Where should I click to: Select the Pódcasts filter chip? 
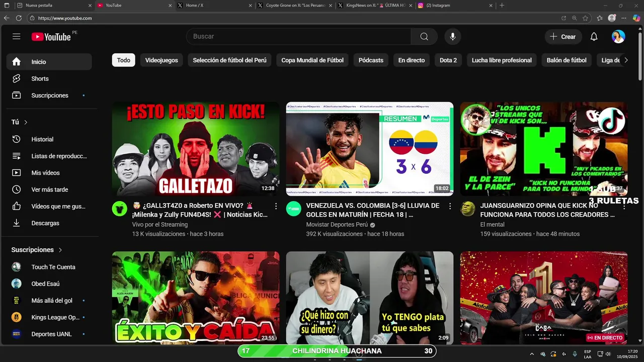click(x=371, y=60)
